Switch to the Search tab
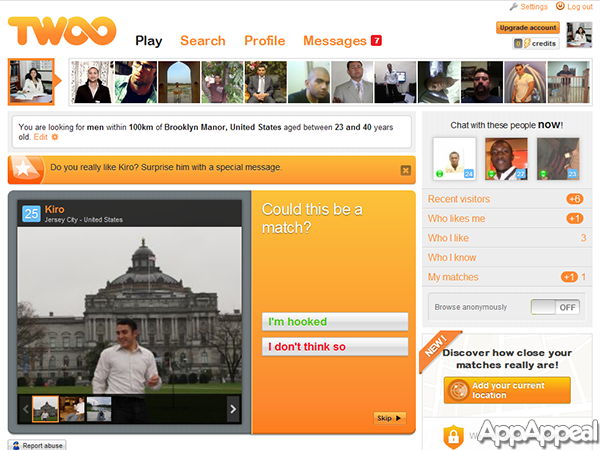The height and width of the screenshot is (450, 600). click(203, 41)
